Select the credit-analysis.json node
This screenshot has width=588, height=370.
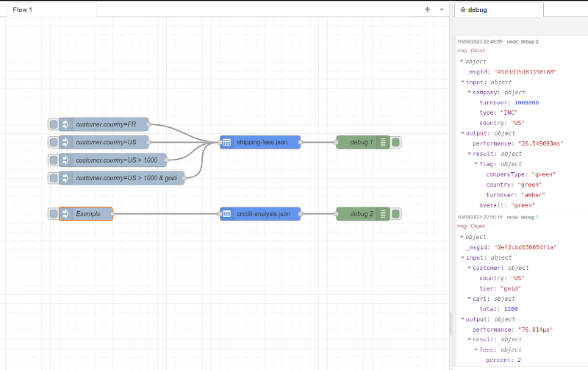(x=260, y=214)
